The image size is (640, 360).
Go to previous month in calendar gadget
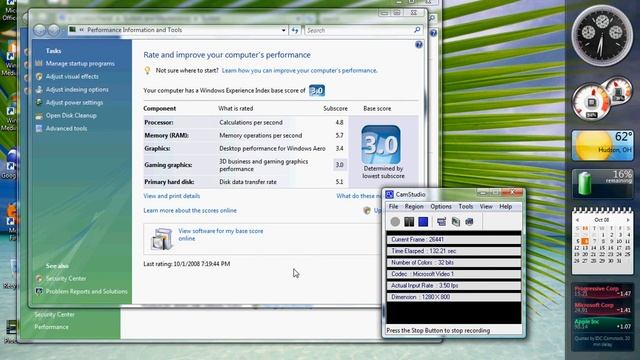coord(577,220)
